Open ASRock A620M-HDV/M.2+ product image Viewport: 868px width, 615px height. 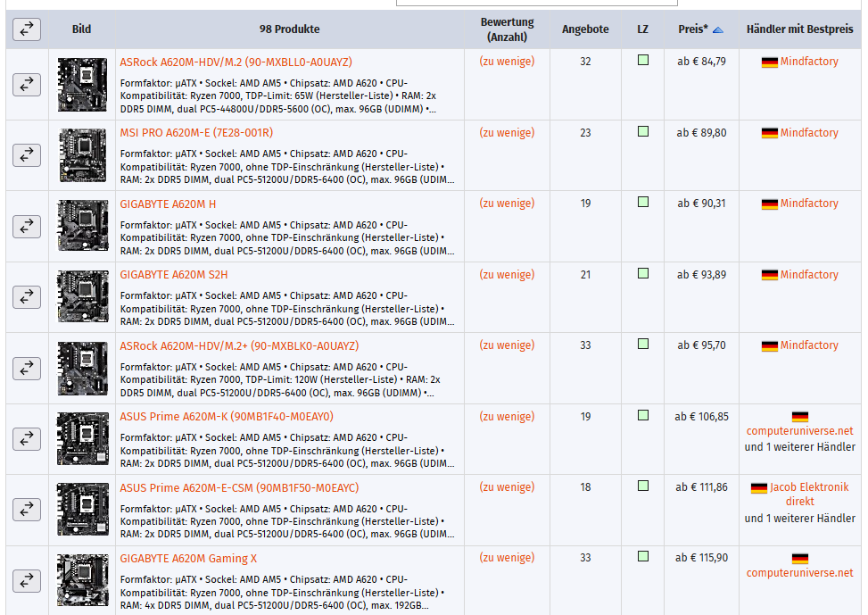[82, 368]
